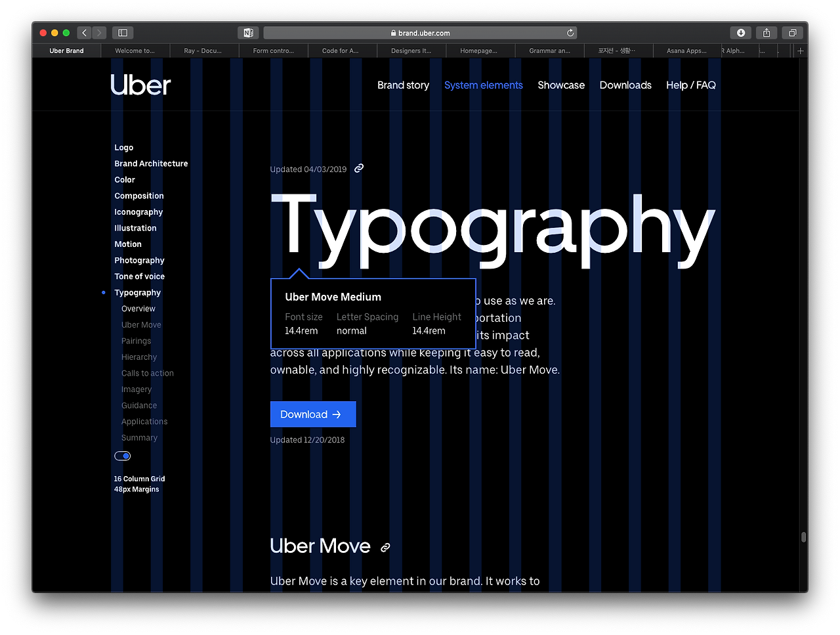
Task: Copy the anchor link beside Uber Move heading
Action: [x=385, y=547]
